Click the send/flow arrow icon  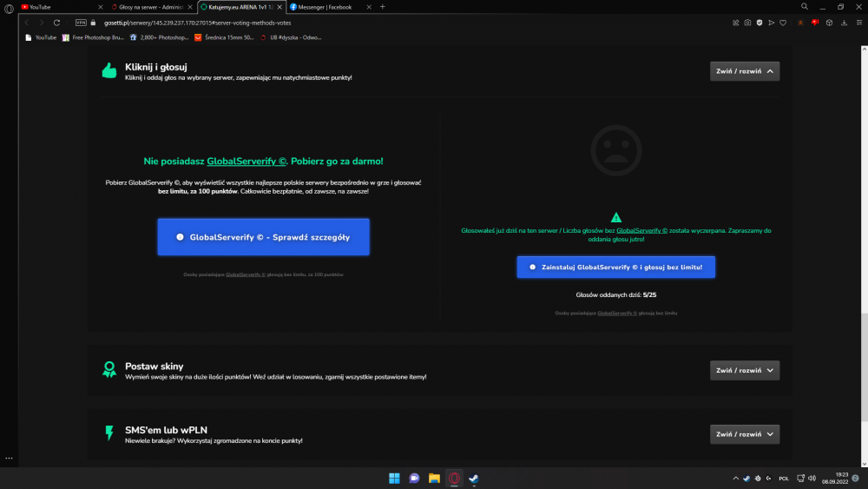click(x=771, y=23)
